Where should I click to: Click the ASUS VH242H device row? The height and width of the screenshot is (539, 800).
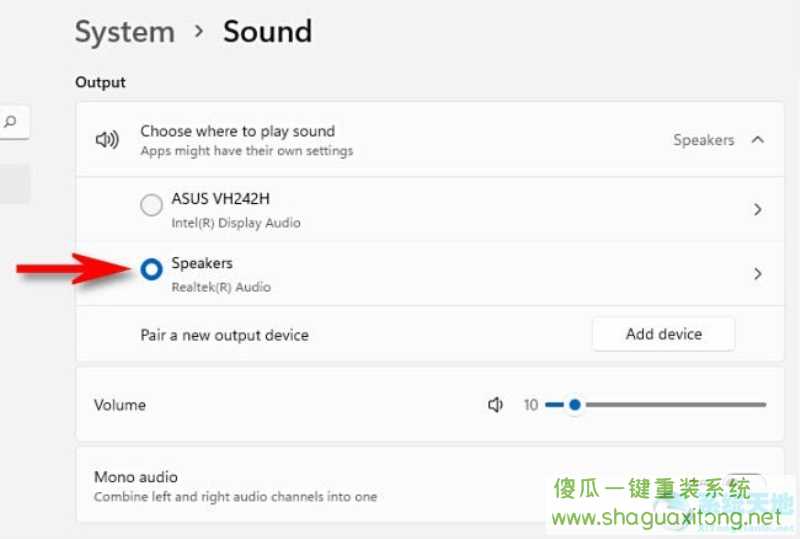click(x=430, y=210)
